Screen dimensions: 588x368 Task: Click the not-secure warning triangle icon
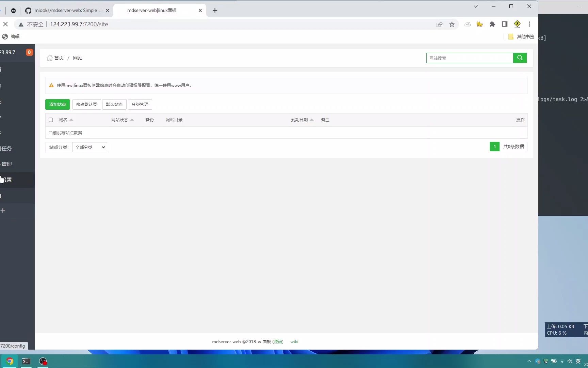pos(21,25)
